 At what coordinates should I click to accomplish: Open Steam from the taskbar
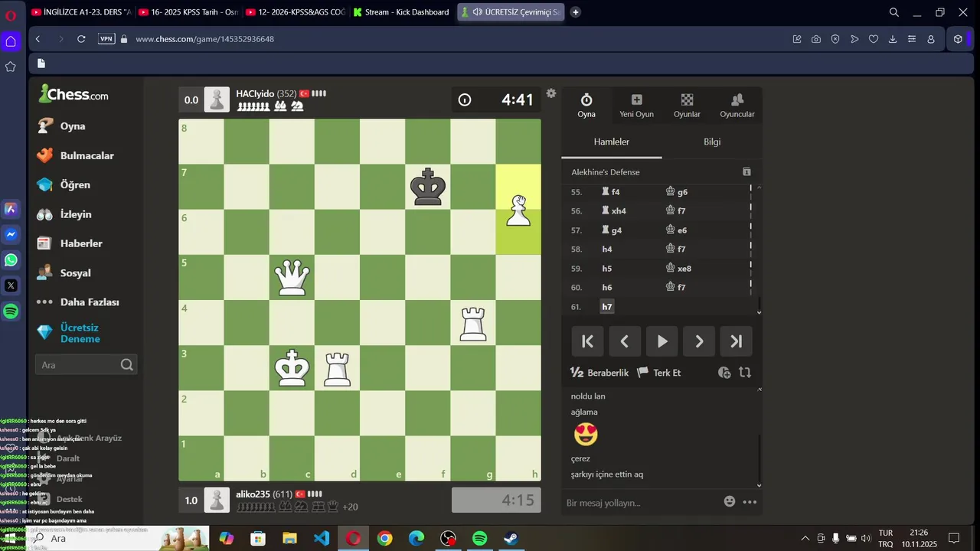click(x=511, y=539)
